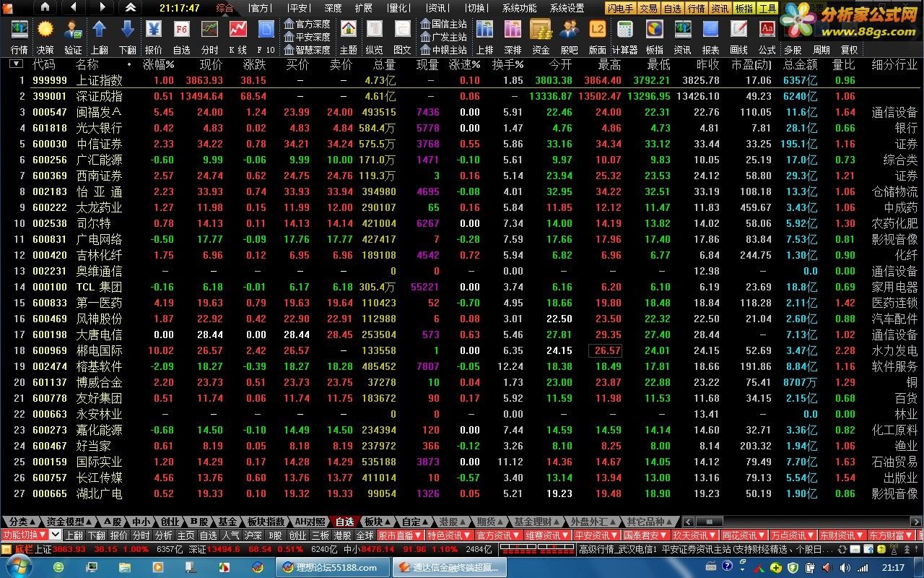This screenshot has height=578, width=924.
Task: Expand the 分类▲ bottom tab menu
Action: [x=22, y=522]
